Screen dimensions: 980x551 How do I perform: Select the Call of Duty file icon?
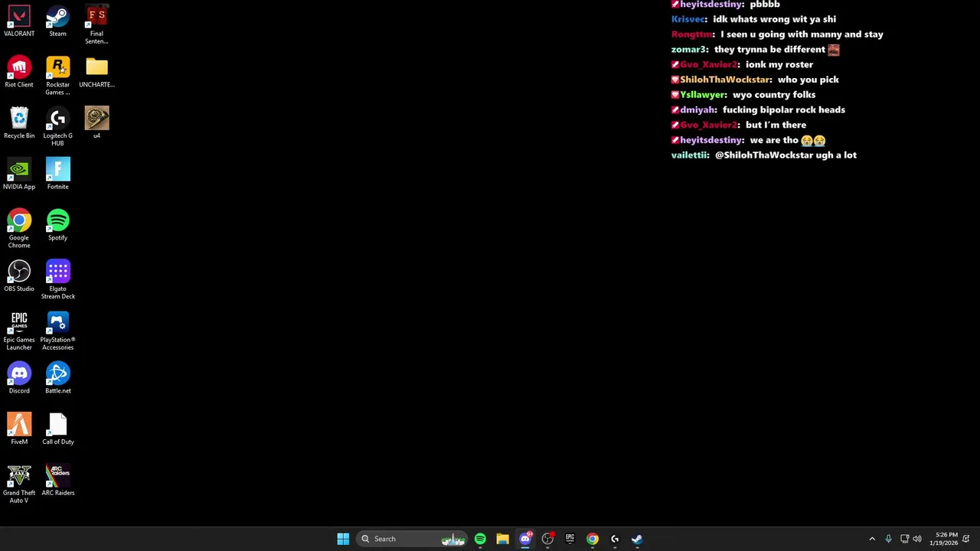click(57, 430)
